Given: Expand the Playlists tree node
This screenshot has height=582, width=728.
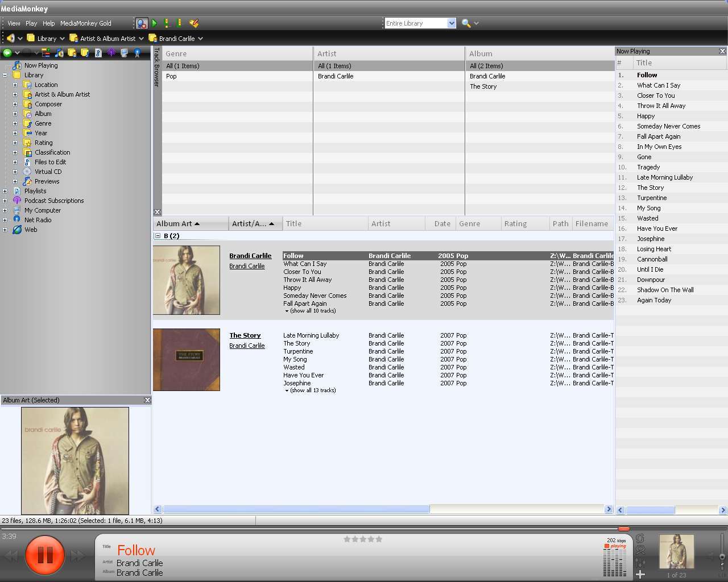Looking at the screenshot, I should pos(5,191).
